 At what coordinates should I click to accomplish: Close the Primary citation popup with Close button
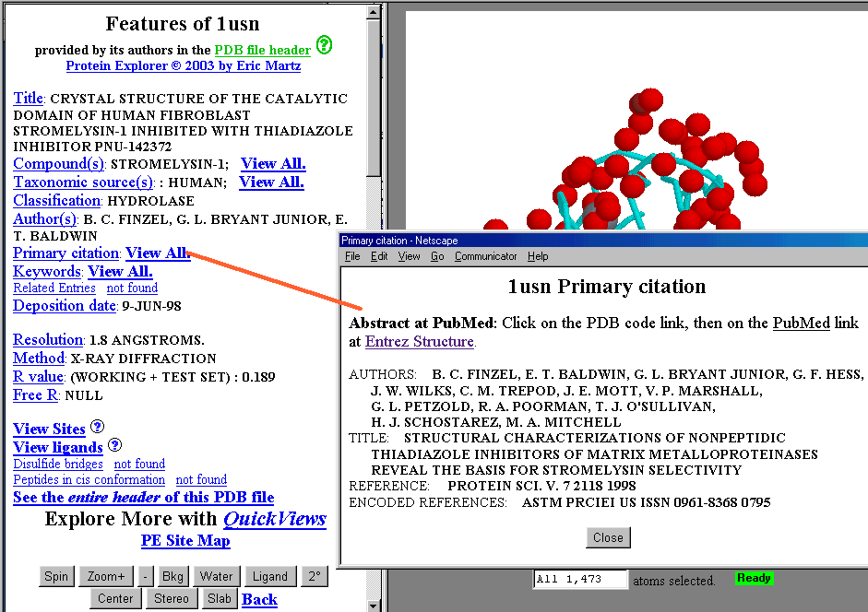[x=608, y=537]
